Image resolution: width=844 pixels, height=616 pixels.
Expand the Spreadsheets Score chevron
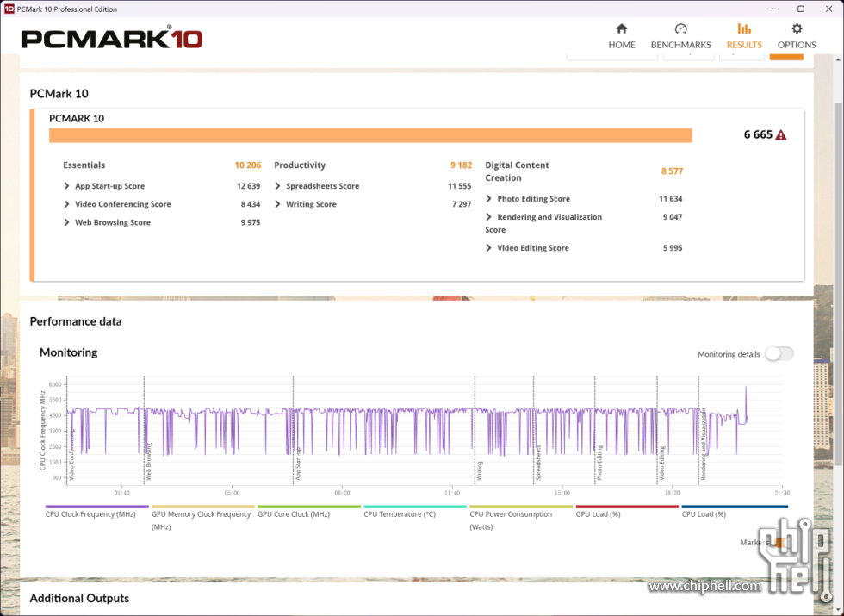277,186
